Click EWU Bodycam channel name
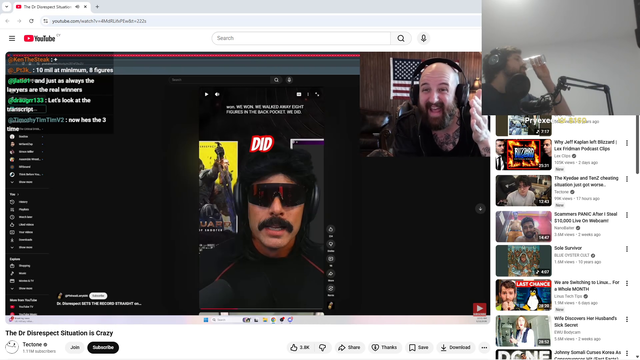 (x=567, y=332)
